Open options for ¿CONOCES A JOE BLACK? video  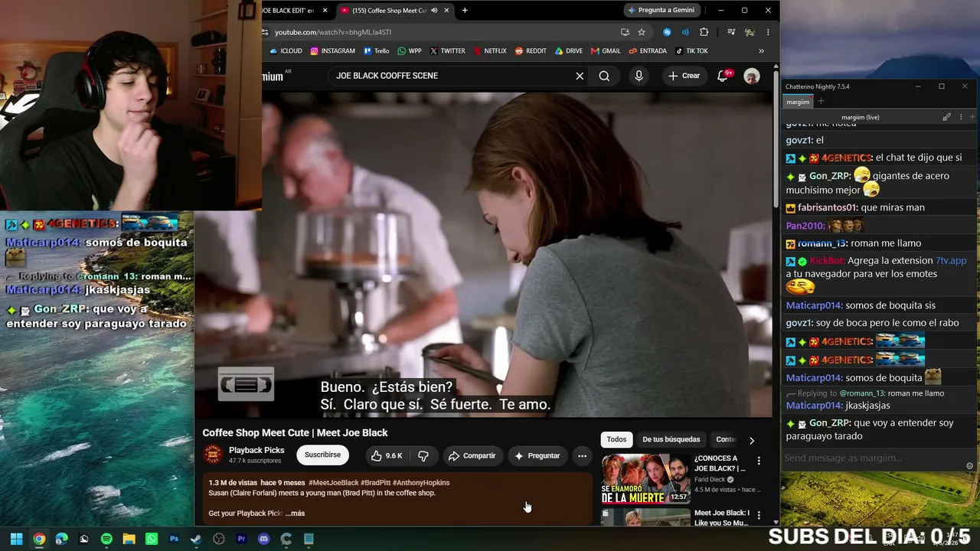[x=759, y=461]
